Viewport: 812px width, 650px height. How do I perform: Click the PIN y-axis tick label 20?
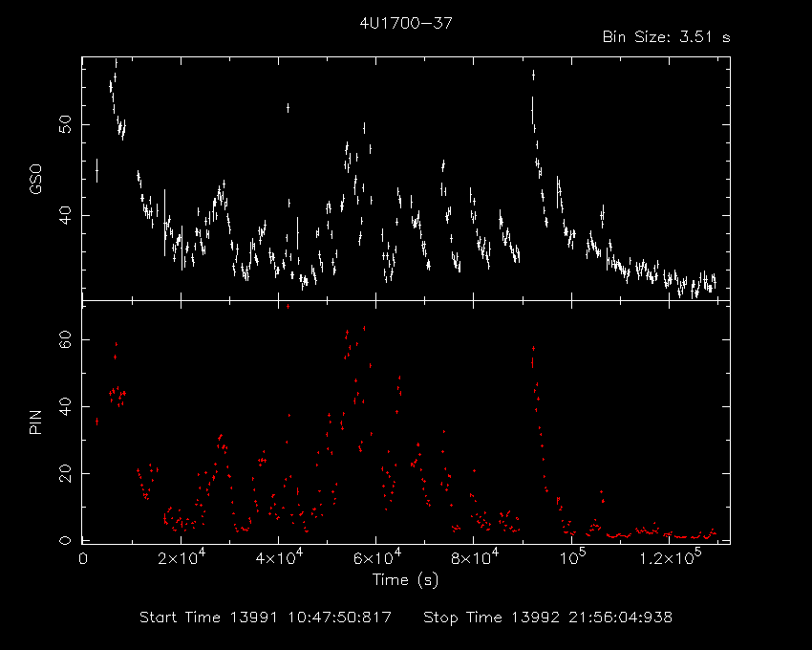(65, 473)
